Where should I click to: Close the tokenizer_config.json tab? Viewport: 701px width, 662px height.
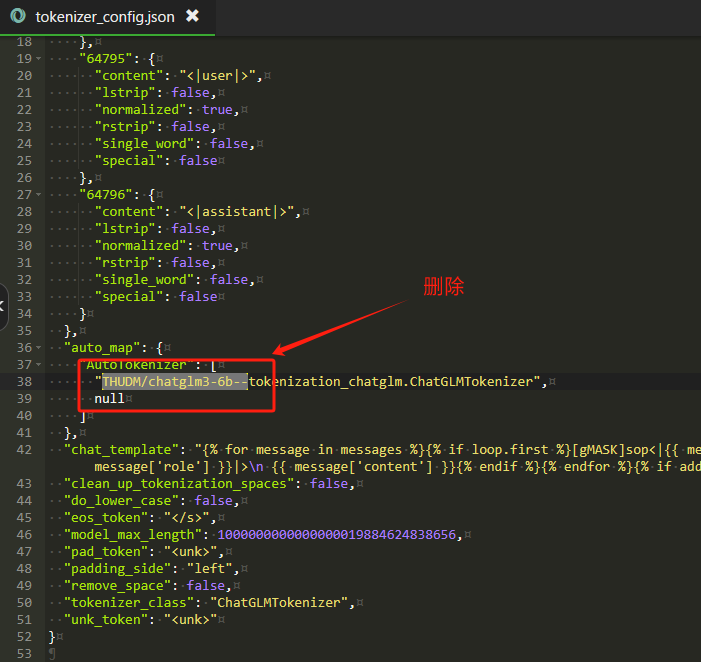[192, 16]
